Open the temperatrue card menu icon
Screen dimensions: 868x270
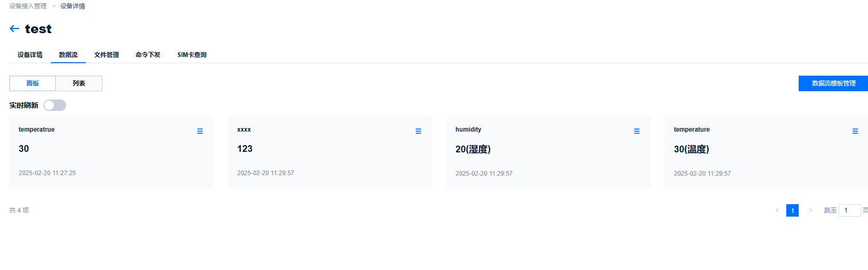click(x=200, y=131)
